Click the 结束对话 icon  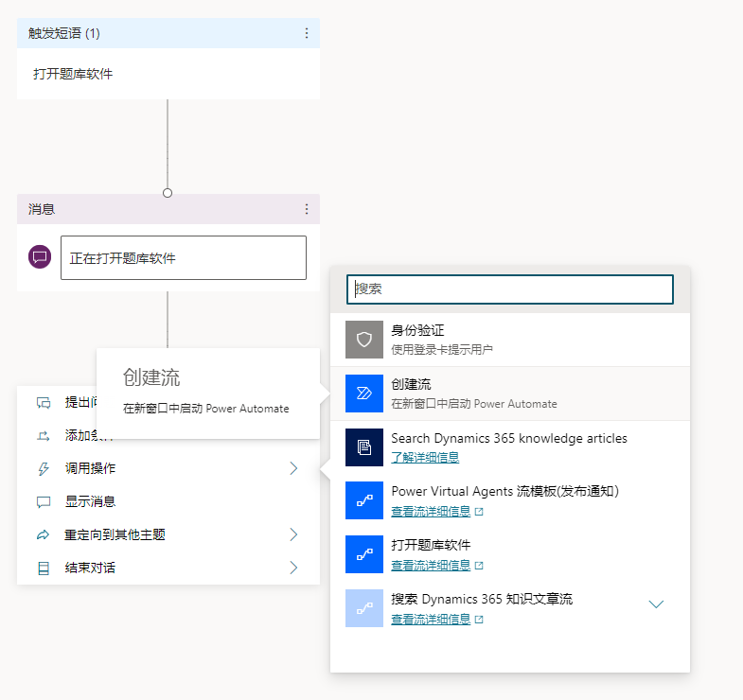pos(44,569)
